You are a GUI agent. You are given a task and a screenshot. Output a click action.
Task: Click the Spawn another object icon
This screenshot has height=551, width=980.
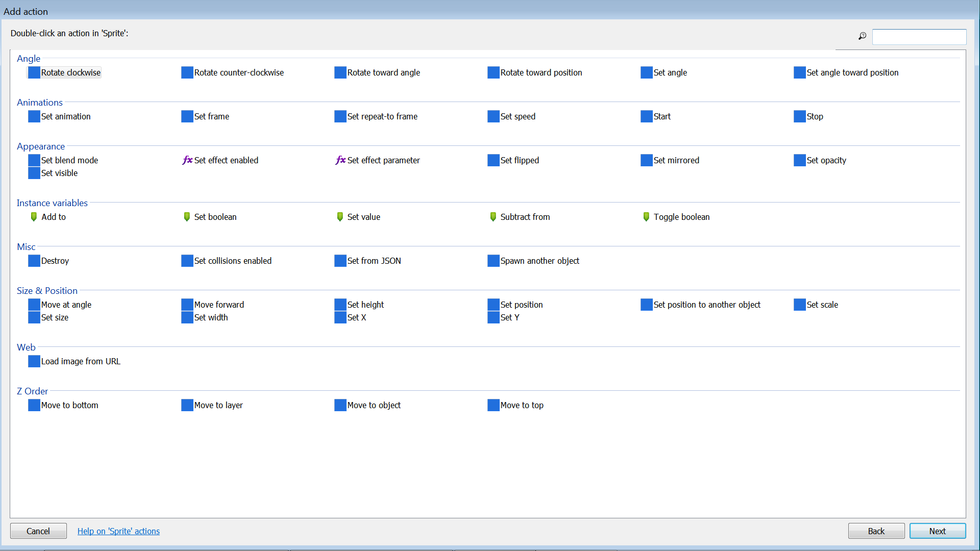493,261
